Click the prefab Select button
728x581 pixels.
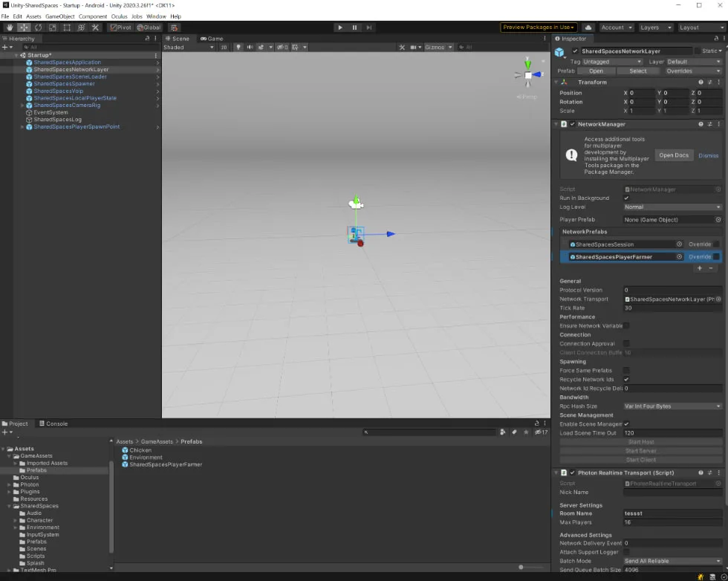[x=638, y=71]
